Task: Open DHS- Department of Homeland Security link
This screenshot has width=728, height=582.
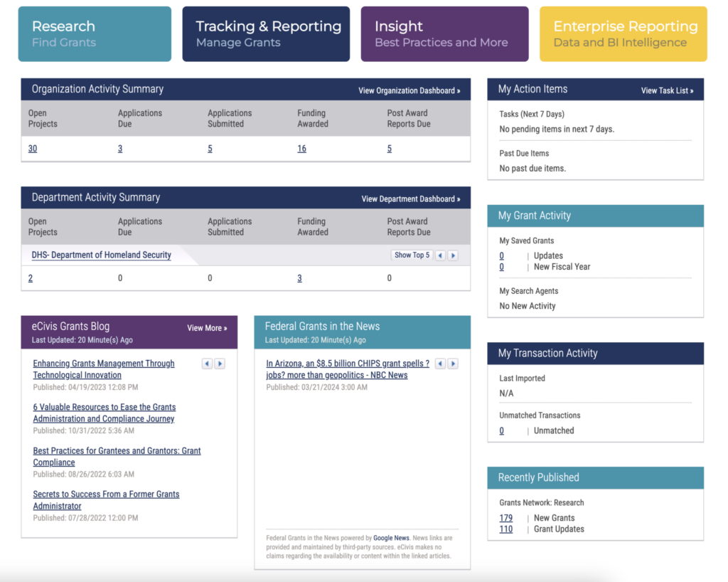Action: point(101,255)
